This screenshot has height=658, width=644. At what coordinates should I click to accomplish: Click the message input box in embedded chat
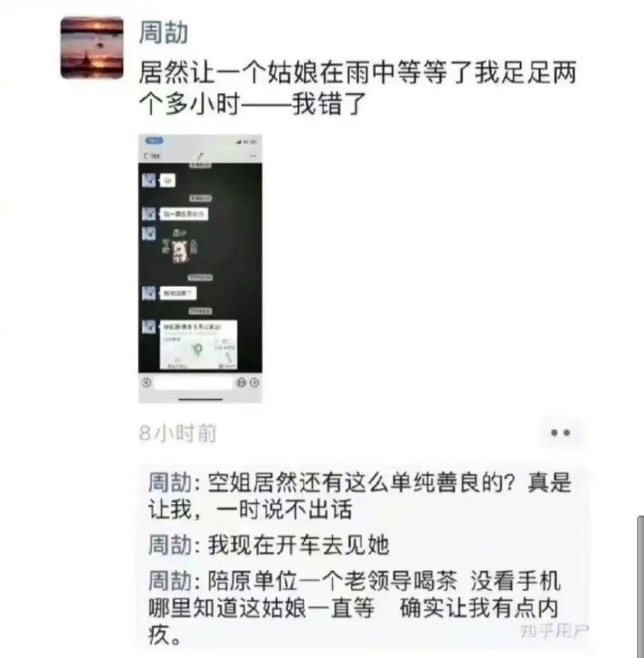click(x=193, y=383)
